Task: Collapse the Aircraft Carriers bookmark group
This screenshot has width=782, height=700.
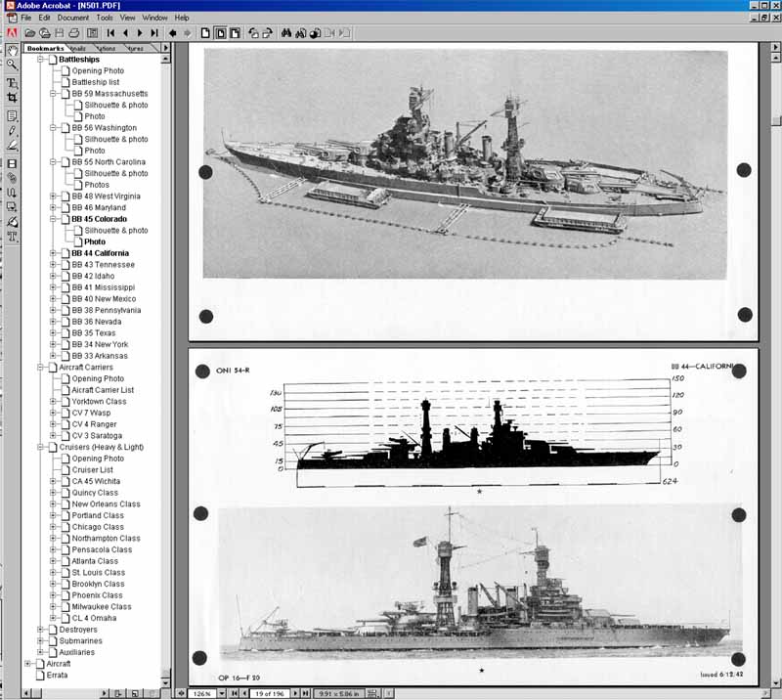Action: click(x=40, y=368)
